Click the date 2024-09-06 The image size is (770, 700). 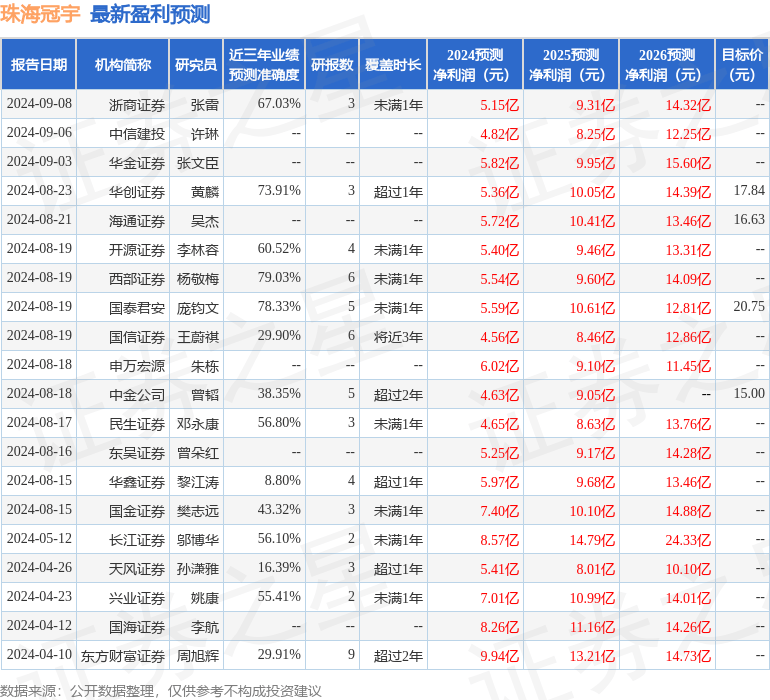[39, 133]
